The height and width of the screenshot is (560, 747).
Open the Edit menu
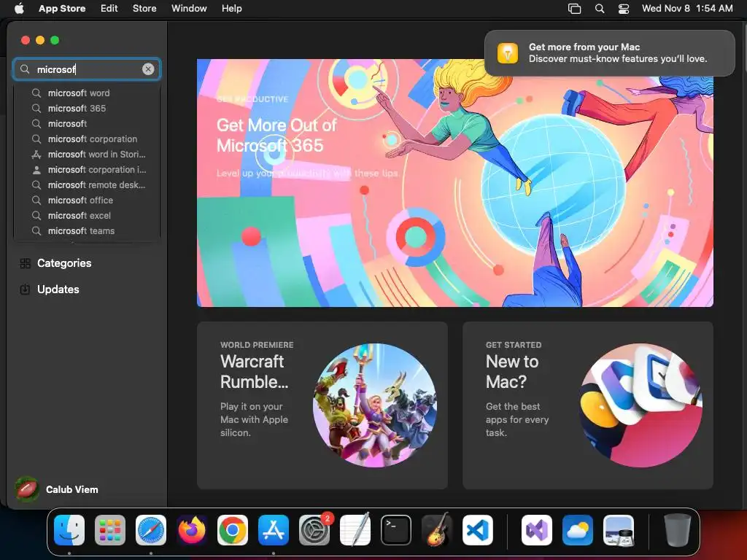click(109, 8)
